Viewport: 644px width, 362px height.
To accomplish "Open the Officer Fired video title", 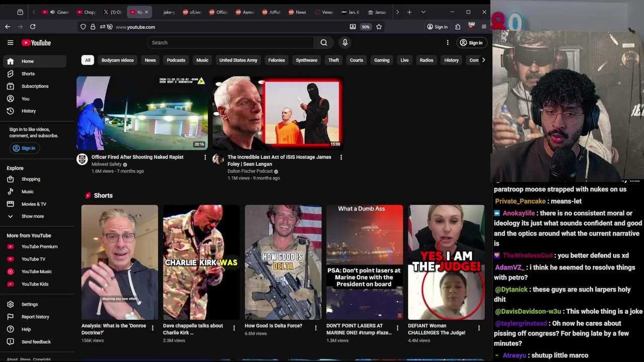I will coord(137,157).
